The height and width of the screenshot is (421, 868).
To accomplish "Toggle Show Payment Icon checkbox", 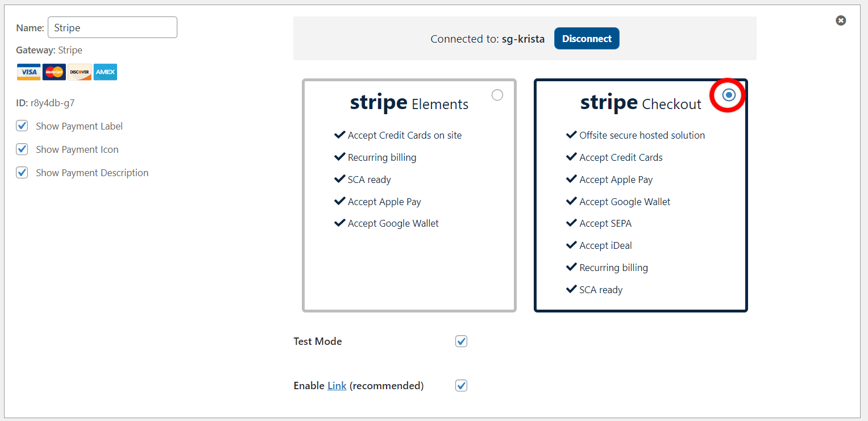I will pyautogui.click(x=22, y=149).
